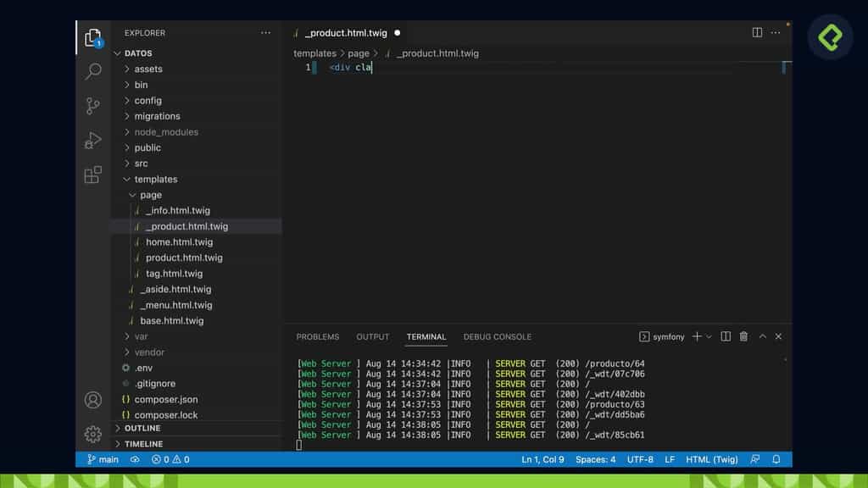
Task: Open composer.lock file
Action: click(166, 415)
